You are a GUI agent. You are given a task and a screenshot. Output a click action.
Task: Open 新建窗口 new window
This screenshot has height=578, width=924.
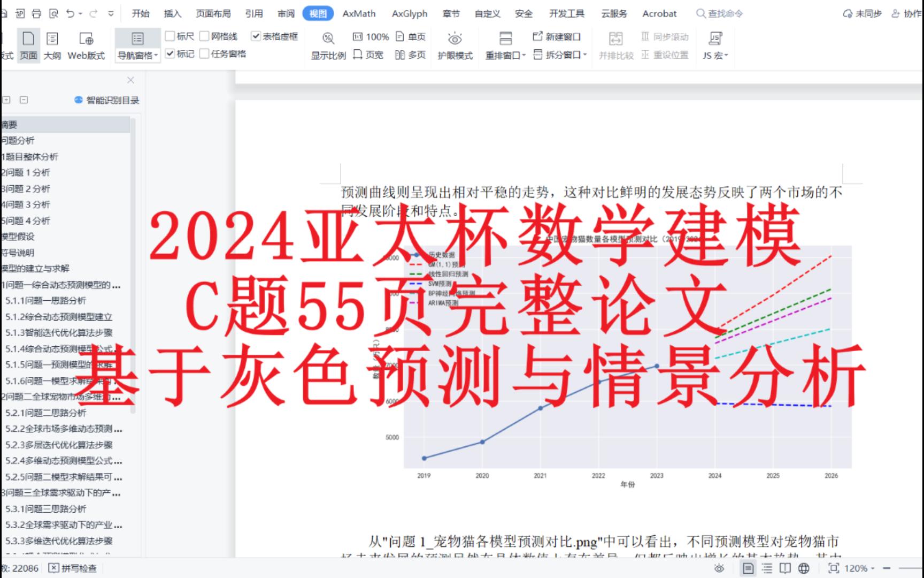click(x=557, y=37)
